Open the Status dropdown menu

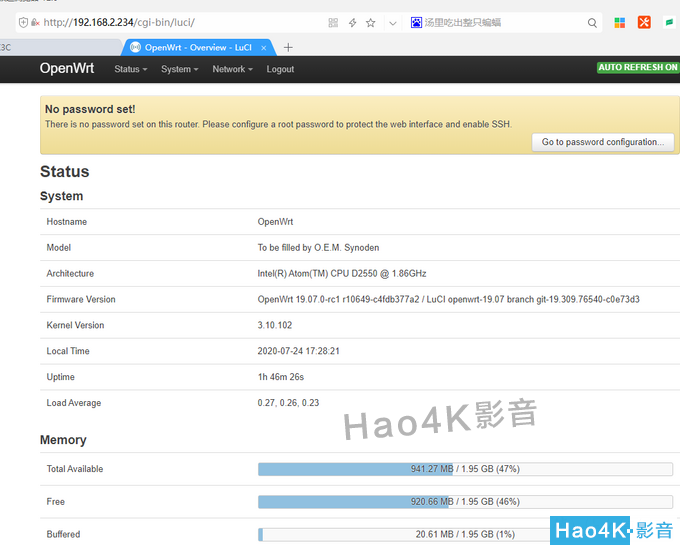[x=131, y=69]
